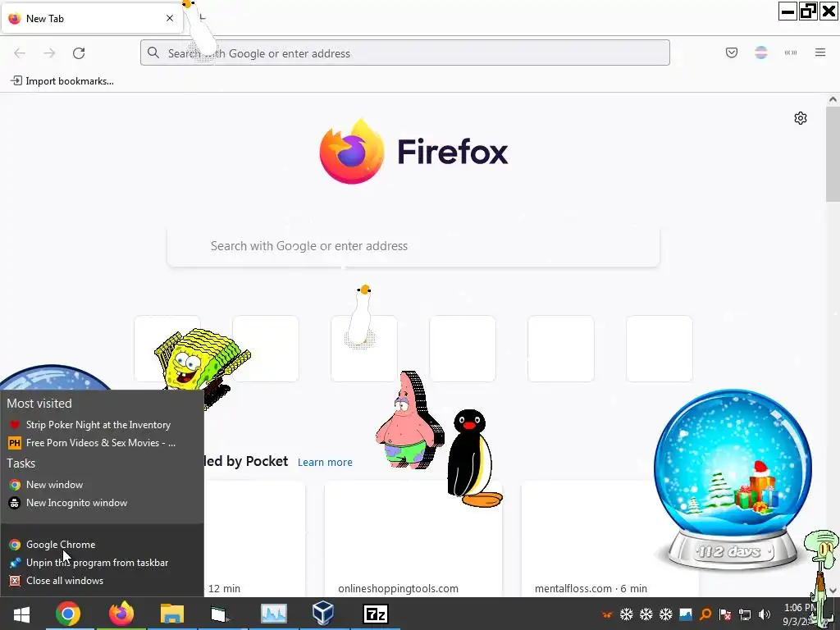The width and height of the screenshot is (840, 630).
Task: Switch to the Firefox taskbar icon
Action: (121, 614)
